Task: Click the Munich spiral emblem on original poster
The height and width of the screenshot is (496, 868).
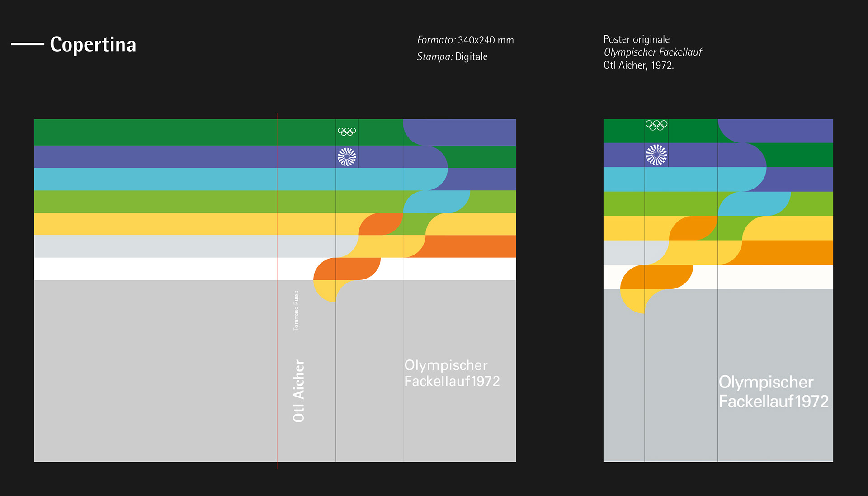Action: tap(656, 155)
